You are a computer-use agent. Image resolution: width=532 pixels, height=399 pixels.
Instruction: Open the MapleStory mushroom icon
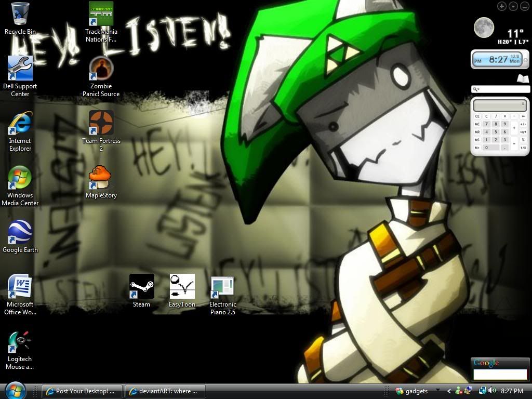[x=101, y=178]
